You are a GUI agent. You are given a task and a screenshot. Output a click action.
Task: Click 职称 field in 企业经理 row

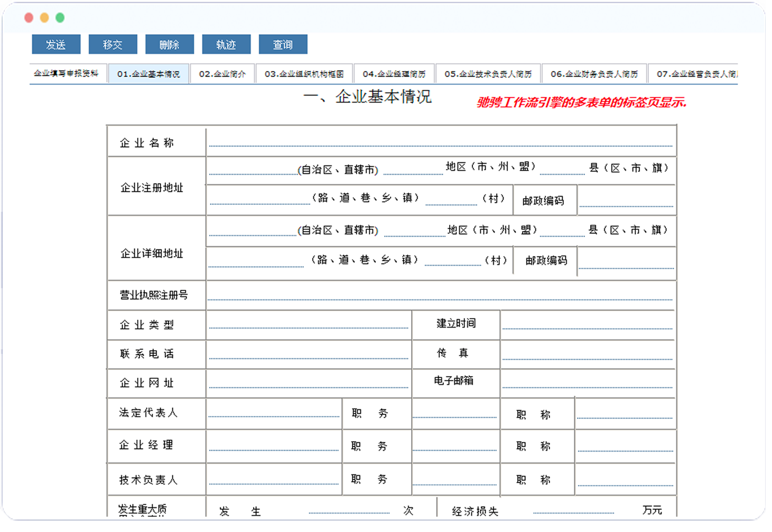tap(625, 445)
